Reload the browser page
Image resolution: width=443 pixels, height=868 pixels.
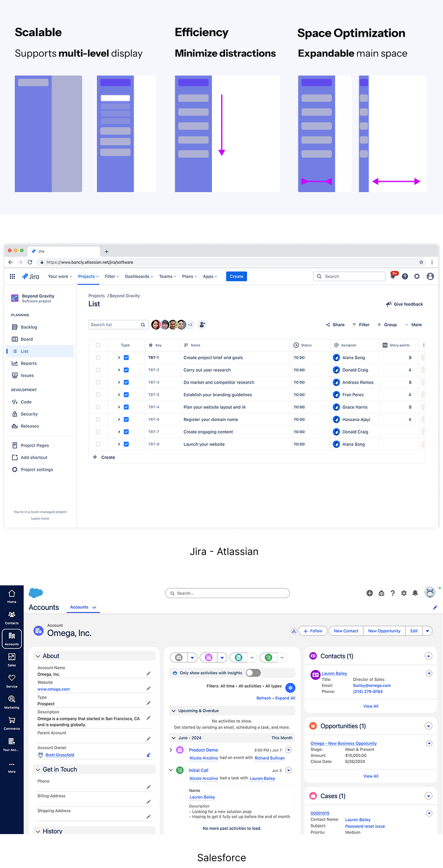[x=30, y=262]
